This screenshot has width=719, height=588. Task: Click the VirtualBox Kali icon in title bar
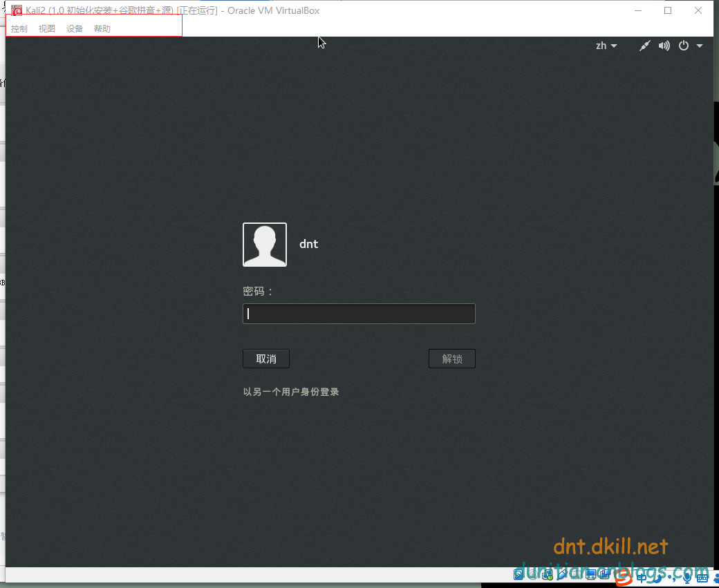pos(17,10)
